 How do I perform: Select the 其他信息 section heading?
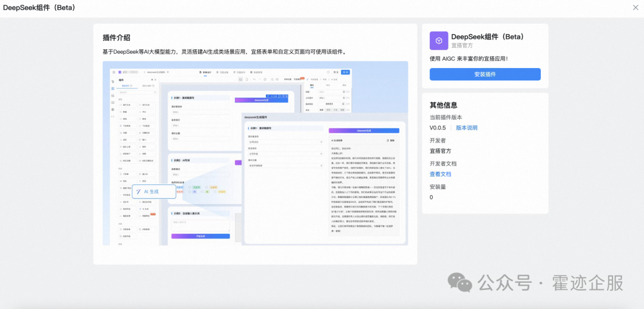444,105
